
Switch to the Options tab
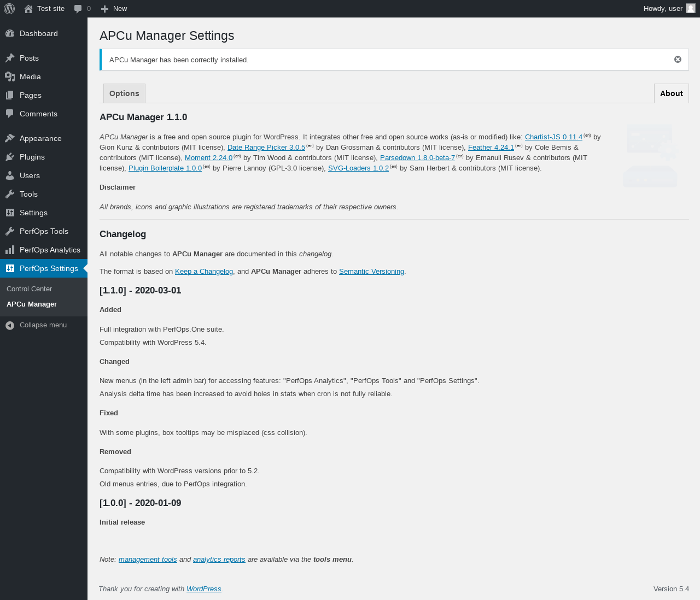(124, 93)
